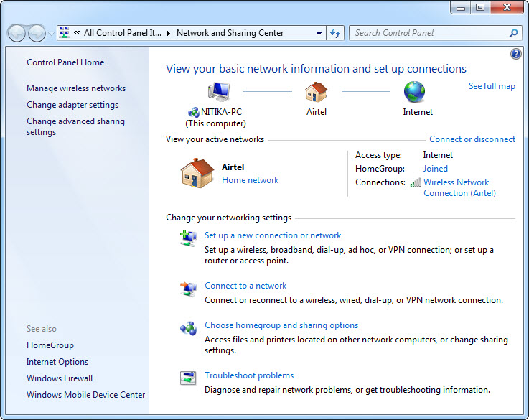Viewport: 529px width, 420px height.
Task: Click the set up new connection icon
Action: click(188, 238)
